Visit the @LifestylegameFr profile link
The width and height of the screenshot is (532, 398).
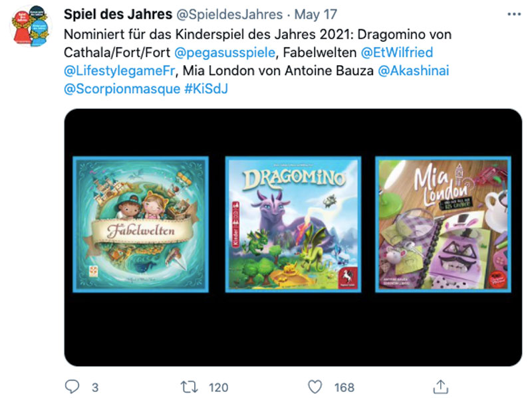point(120,71)
